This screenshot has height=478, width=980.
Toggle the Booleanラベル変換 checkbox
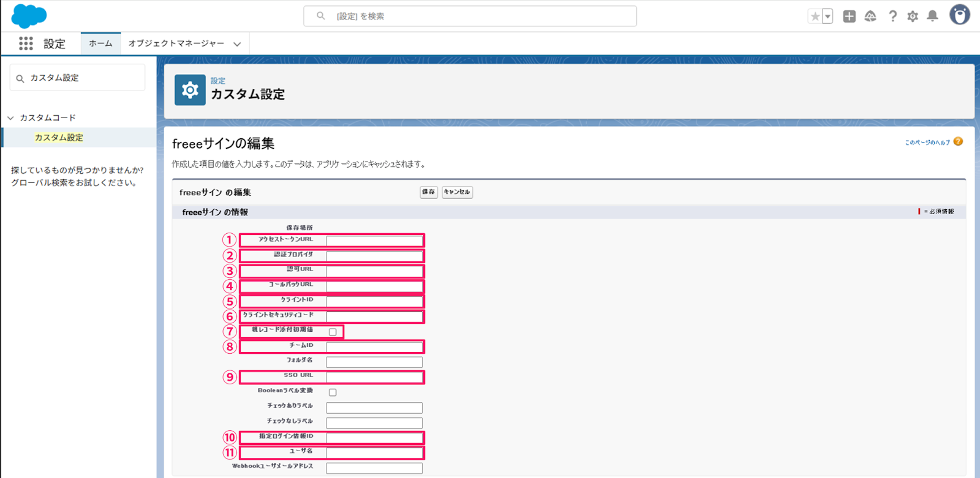coord(333,392)
